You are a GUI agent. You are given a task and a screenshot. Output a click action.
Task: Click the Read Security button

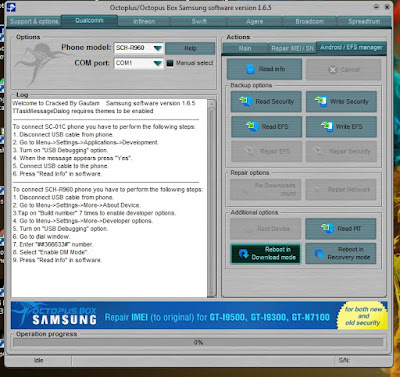pos(266,101)
